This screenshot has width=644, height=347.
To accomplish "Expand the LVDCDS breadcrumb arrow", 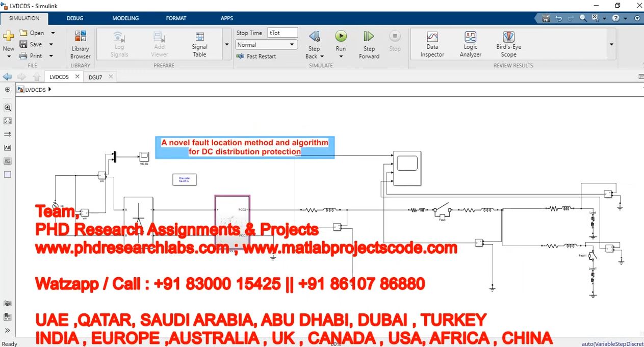I will click(49, 90).
